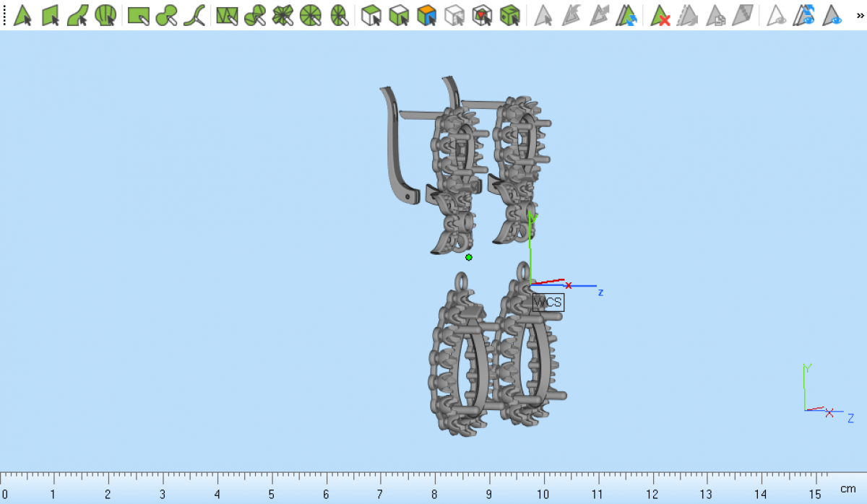Select the Mark Plane tool
Viewport: 867px width, 504px height.
click(51, 15)
